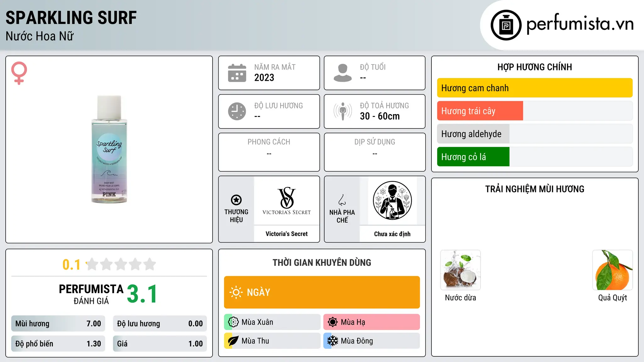Click the Nước Hoa Nữ subtitle

(40, 36)
